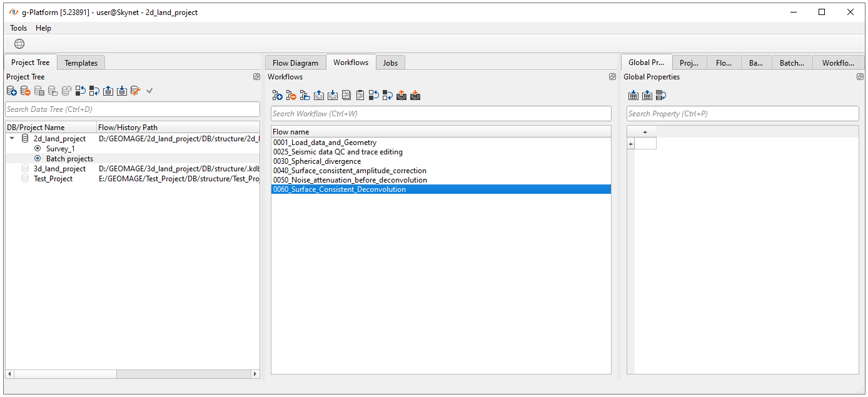Click the plus row button in properties table
Screen dimensions: 868x397
(x=630, y=144)
